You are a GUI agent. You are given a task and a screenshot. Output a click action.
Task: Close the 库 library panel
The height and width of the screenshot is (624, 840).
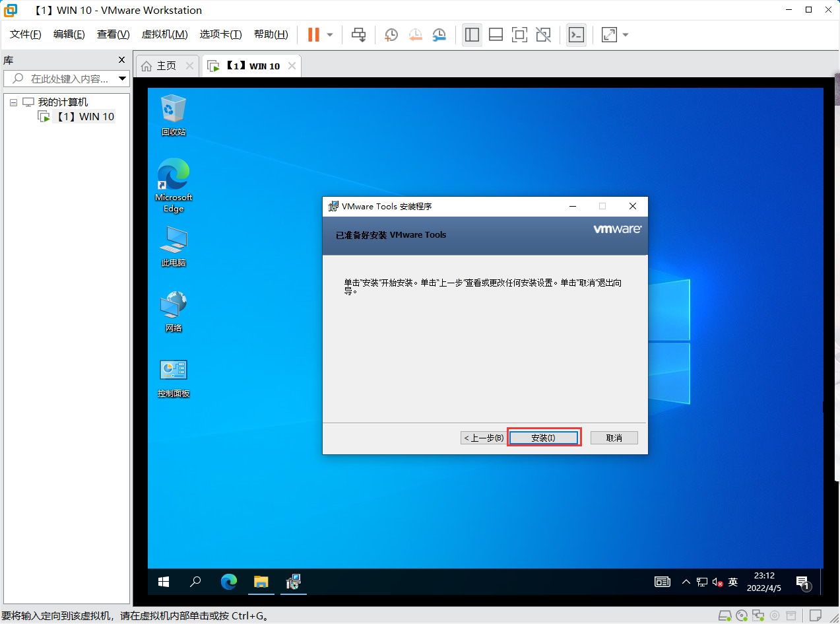121,60
